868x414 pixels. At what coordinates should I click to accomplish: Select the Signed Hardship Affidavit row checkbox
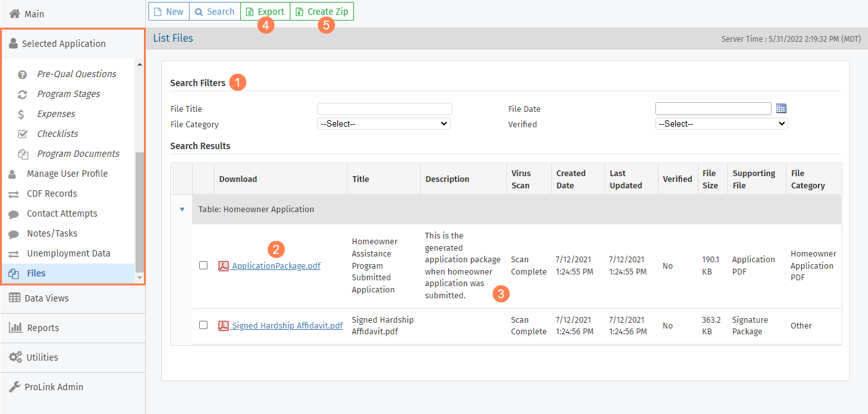[x=203, y=325]
